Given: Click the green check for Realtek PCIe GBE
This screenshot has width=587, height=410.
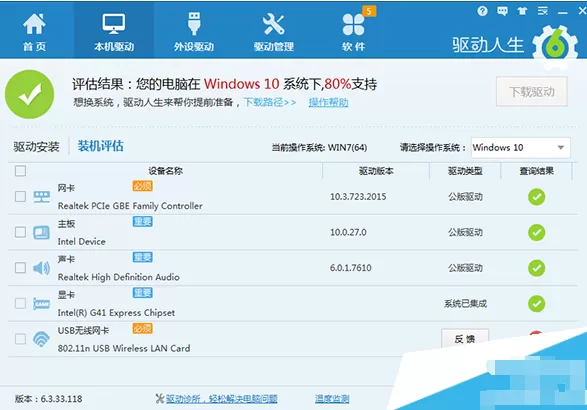Looking at the screenshot, I should [536, 197].
